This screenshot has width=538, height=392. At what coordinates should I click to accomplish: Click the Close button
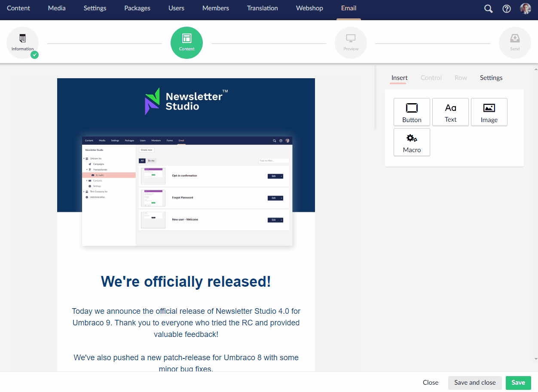[x=431, y=383]
